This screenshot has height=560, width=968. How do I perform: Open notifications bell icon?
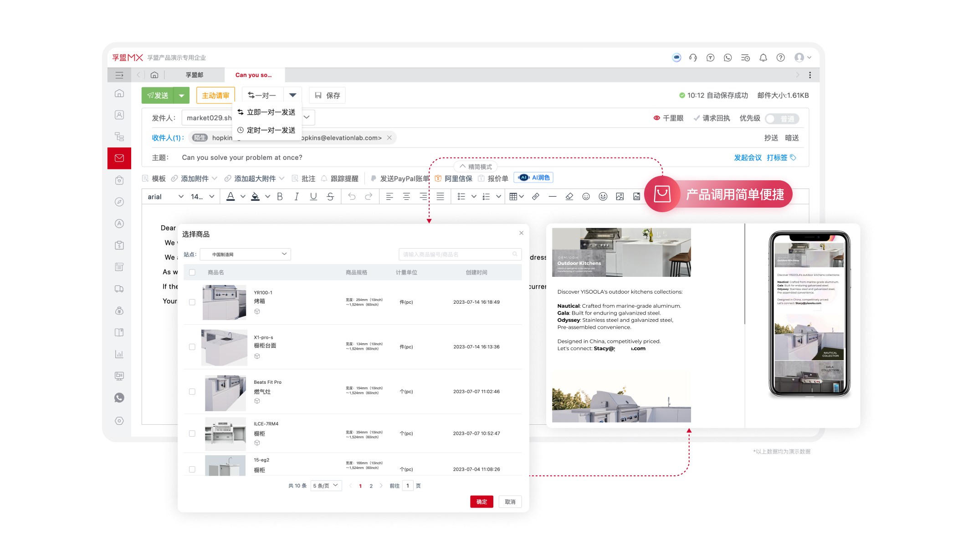pos(763,58)
